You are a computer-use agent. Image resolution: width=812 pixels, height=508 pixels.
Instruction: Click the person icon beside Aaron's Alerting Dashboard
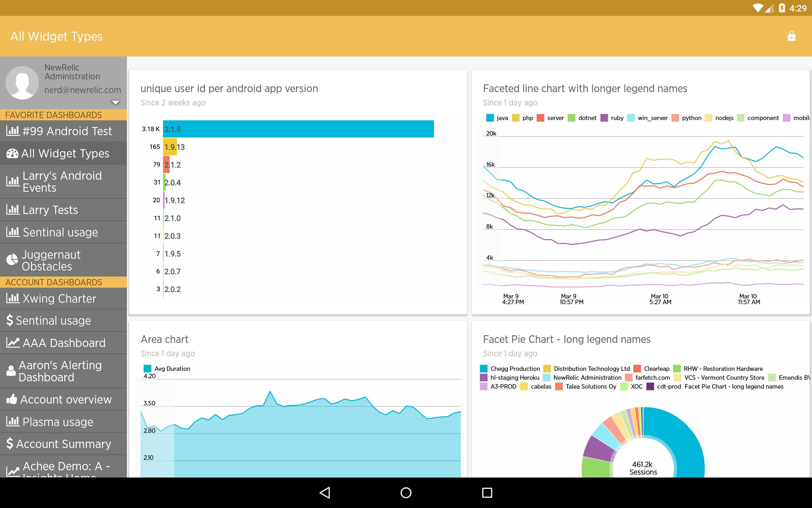(11, 371)
